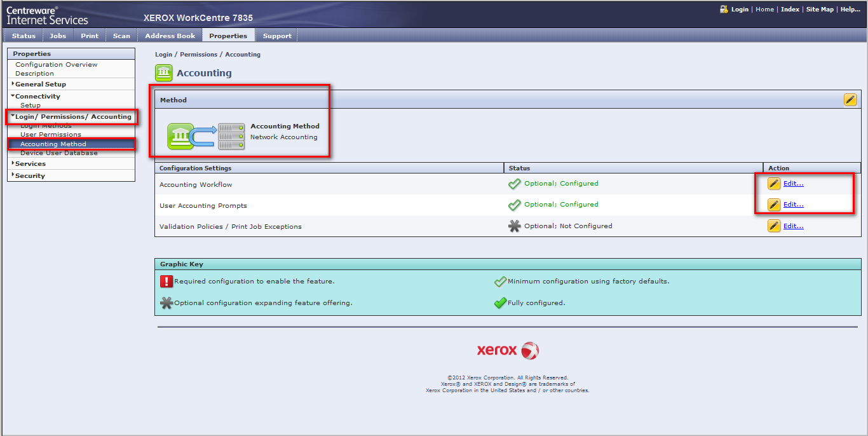
Task: Open the Jobs tab
Action: [x=58, y=36]
